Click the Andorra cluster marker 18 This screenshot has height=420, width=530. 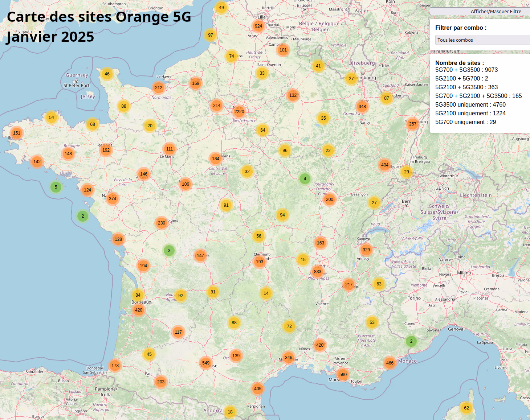230,412
